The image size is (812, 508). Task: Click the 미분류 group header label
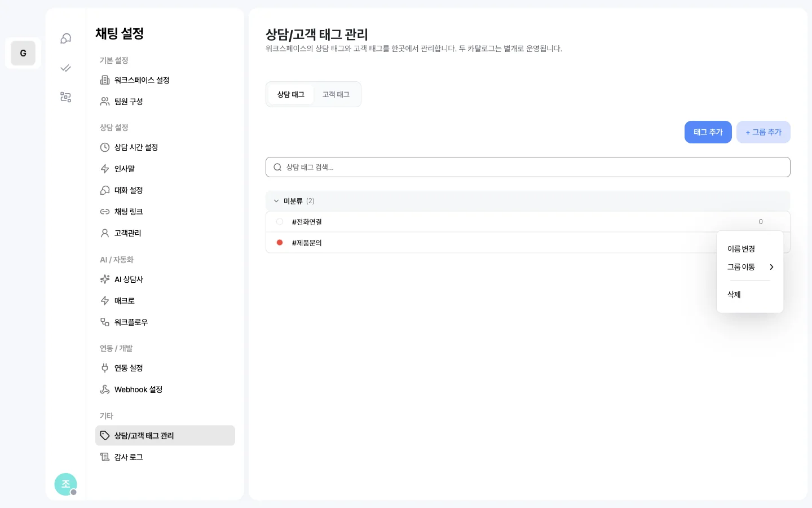point(293,201)
